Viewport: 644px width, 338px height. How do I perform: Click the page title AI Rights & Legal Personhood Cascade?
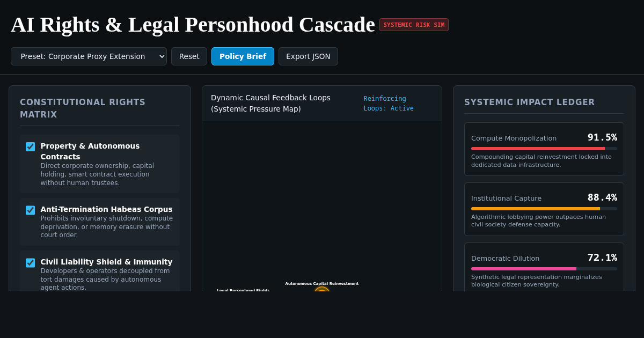193,25
